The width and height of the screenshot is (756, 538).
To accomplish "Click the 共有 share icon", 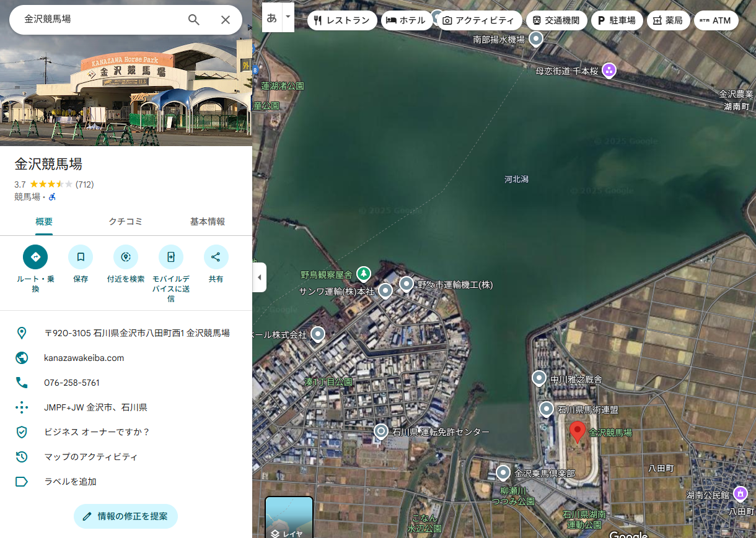I will pos(216,257).
